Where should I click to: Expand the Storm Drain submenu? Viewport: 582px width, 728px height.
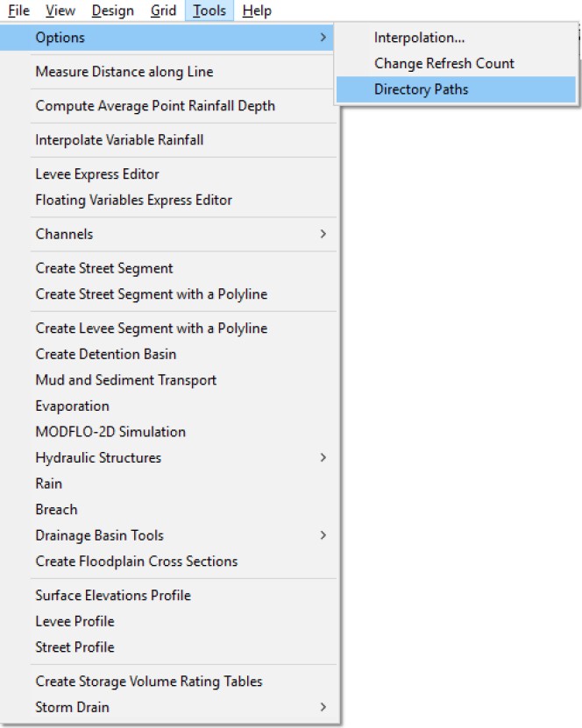coord(323,707)
